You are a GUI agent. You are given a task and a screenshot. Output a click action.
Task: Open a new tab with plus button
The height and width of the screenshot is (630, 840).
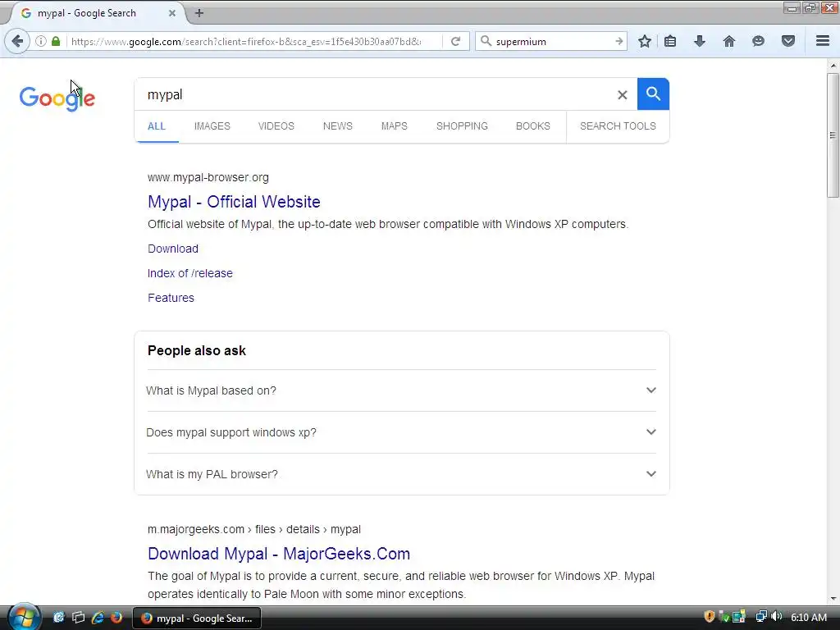(199, 13)
